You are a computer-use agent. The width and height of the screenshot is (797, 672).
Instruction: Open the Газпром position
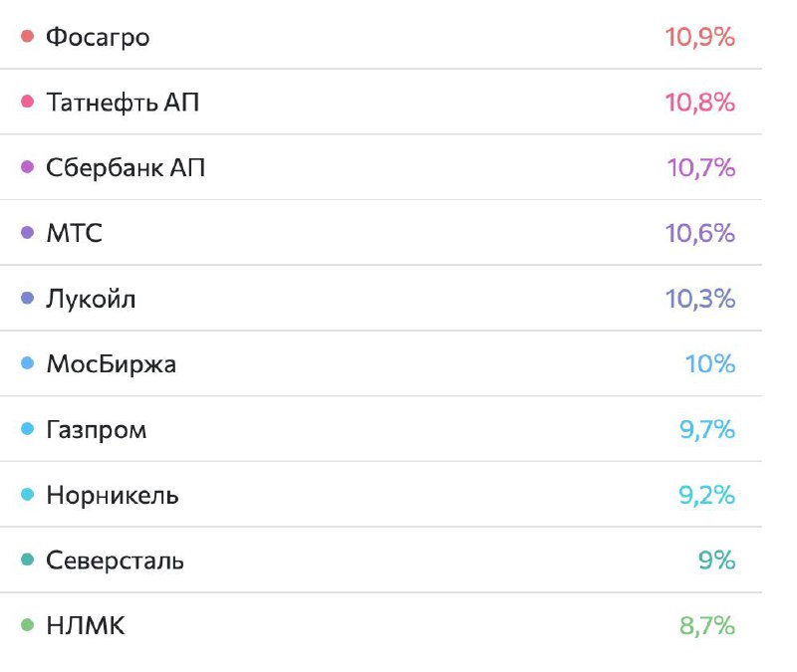coord(381,429)
